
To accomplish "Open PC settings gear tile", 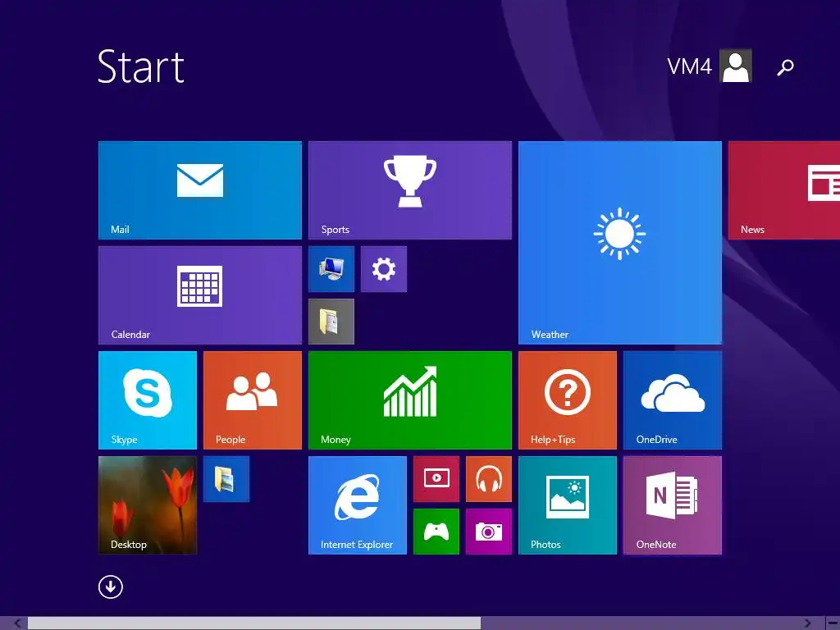I will (384, 269).
